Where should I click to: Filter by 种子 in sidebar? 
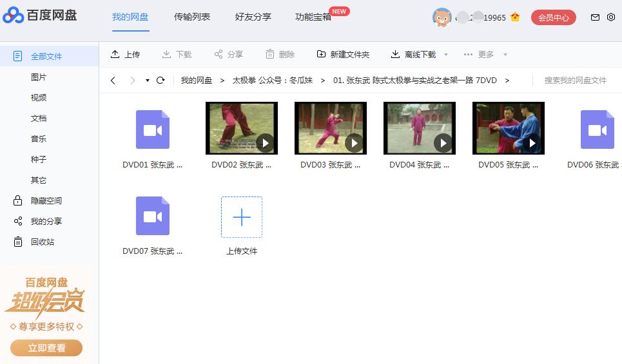tap(39, 159)
